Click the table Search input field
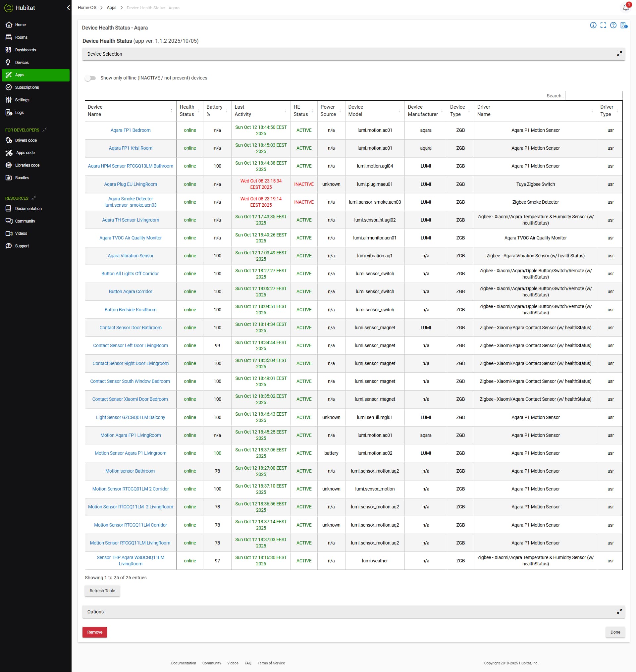Image resolution: width=636 pixels, height=672 pixels. (x=593, y=96)
